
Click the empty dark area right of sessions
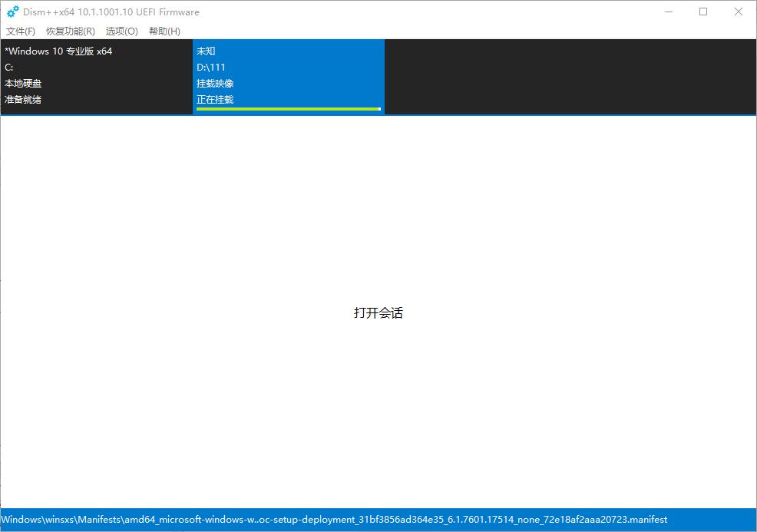[x=568, y=77]
